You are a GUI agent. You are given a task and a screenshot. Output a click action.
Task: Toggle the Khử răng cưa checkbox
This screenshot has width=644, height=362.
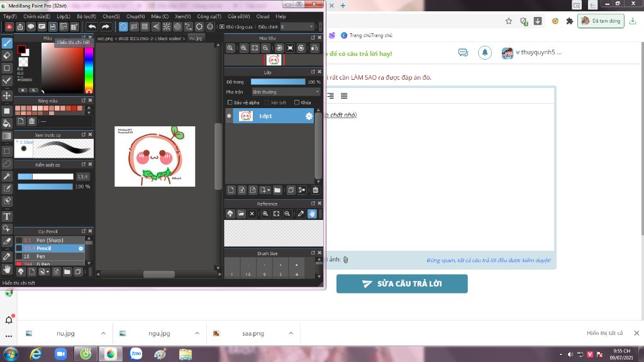click(222, 26)
